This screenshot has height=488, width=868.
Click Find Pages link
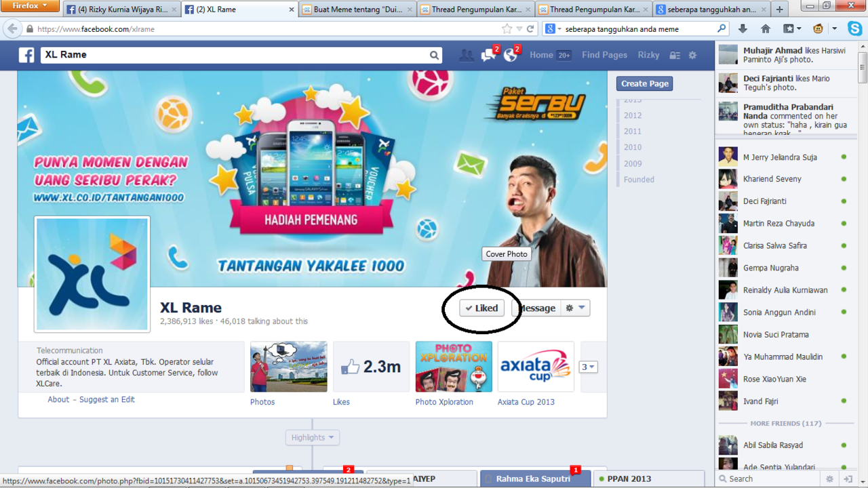click(604, 56)
